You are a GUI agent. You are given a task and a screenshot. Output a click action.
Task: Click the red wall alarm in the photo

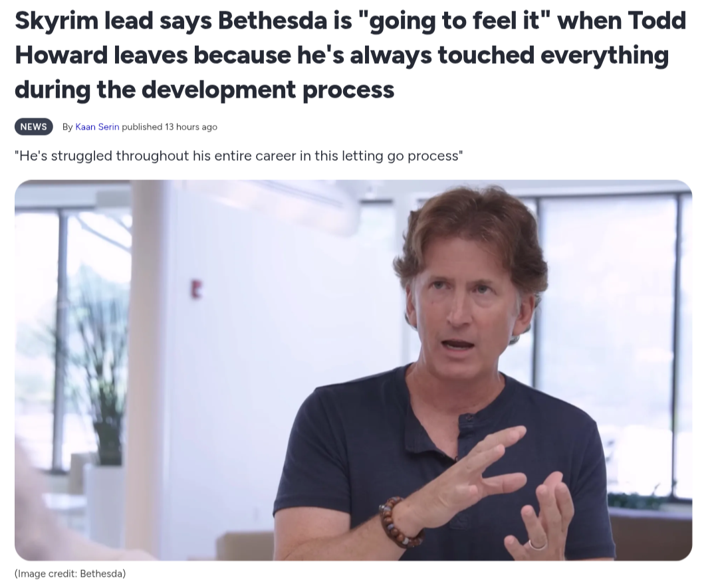(x=196, y=289)
